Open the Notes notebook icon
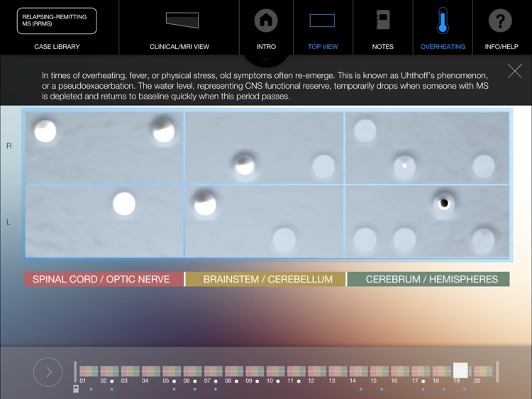The image size is (532, 399). click(x=383, y=20)
